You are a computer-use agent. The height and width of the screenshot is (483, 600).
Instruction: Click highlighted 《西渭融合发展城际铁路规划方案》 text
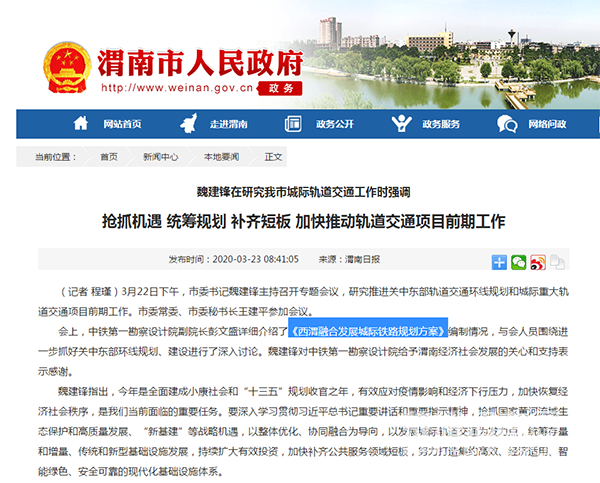click(x=368, y=331)
